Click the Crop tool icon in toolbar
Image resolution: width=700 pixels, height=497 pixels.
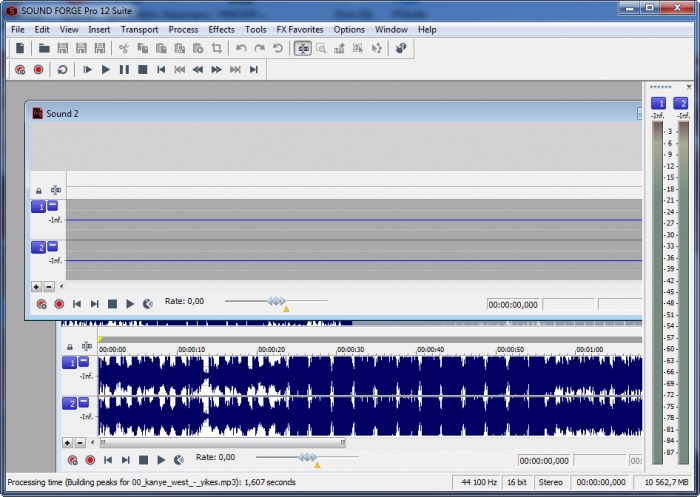216,48
